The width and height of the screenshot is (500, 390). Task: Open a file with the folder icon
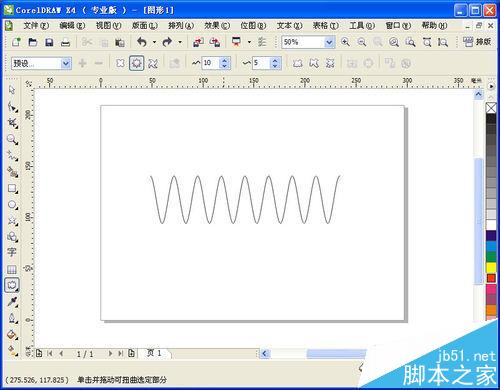coord(33,42)
